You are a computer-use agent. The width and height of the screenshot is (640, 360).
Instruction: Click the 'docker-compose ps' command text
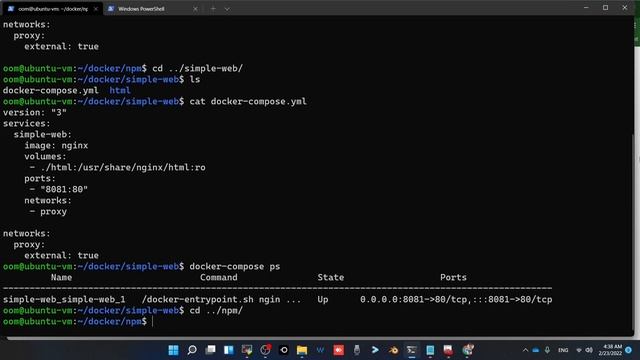click(235, 266)
